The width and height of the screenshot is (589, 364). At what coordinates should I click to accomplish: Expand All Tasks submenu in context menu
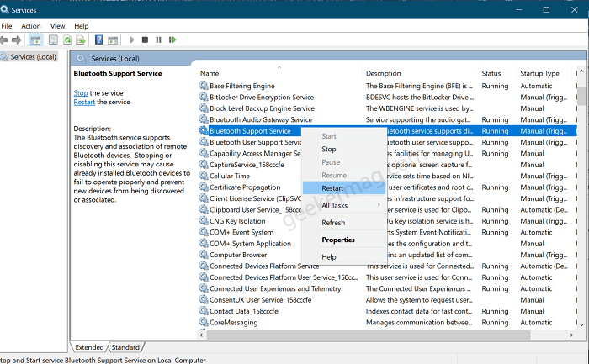pos(343,205)
